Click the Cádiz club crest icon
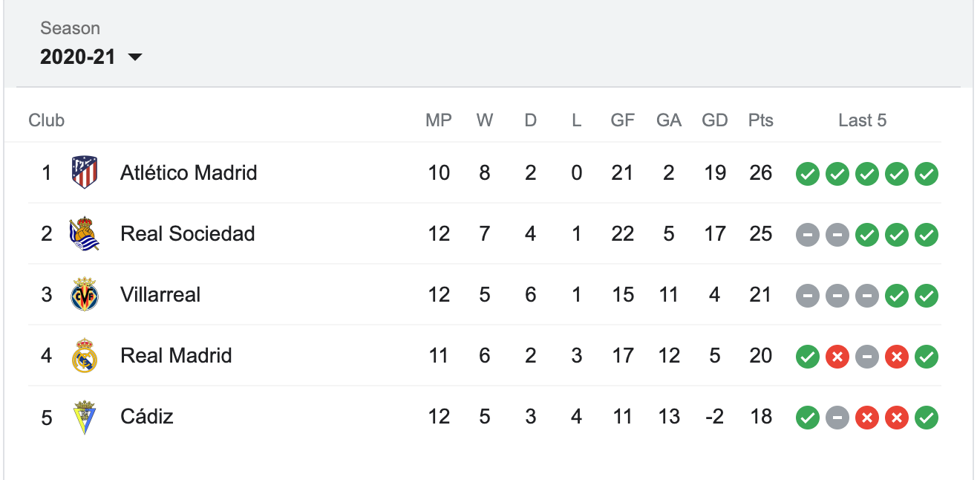 click(84, 417)
